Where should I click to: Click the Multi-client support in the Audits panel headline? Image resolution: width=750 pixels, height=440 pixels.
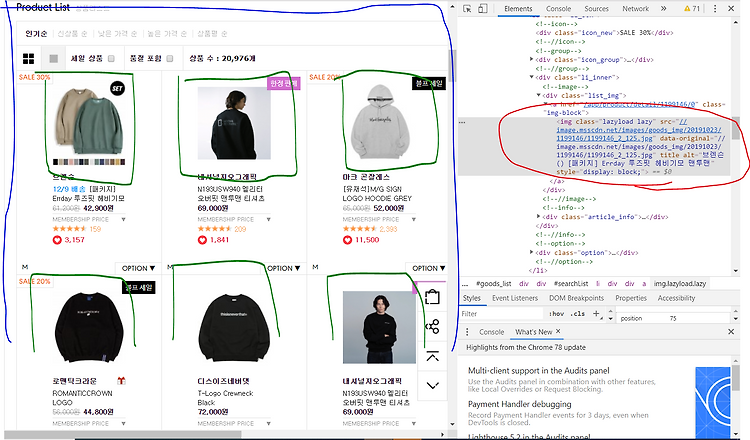tap(539, 371)
